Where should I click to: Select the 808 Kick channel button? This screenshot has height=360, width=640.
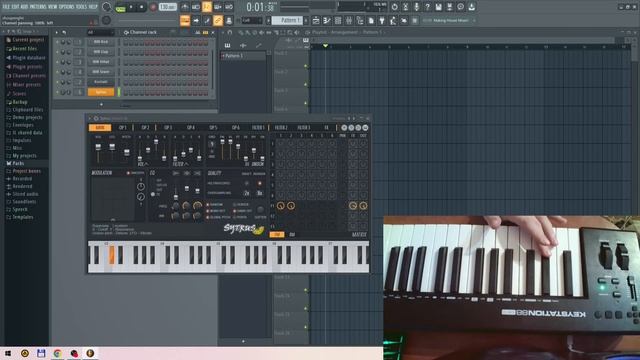click(x=100, y=42)
